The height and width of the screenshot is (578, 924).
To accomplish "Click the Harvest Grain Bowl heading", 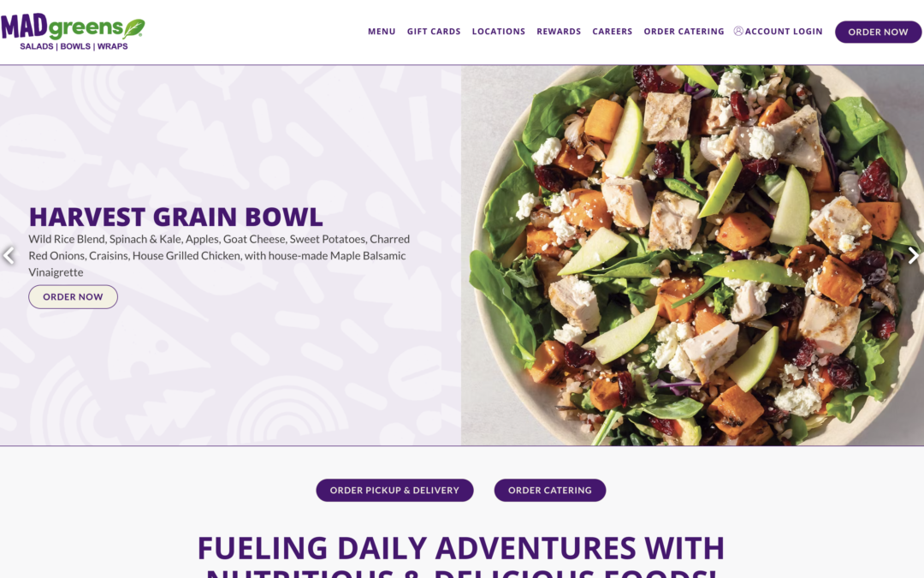I will coord(175,217).
